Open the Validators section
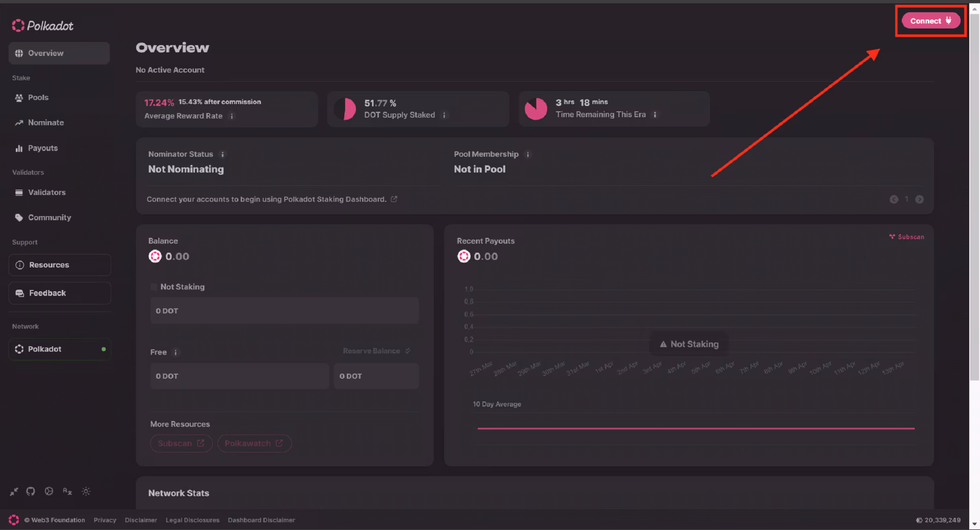Screen dimensions: 980x530 click(x=46, y=192)
